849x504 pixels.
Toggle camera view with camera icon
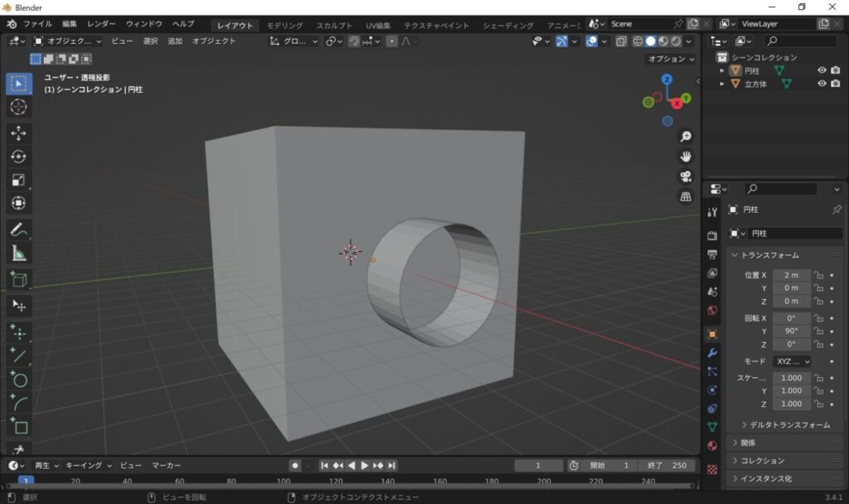[686, 177]
